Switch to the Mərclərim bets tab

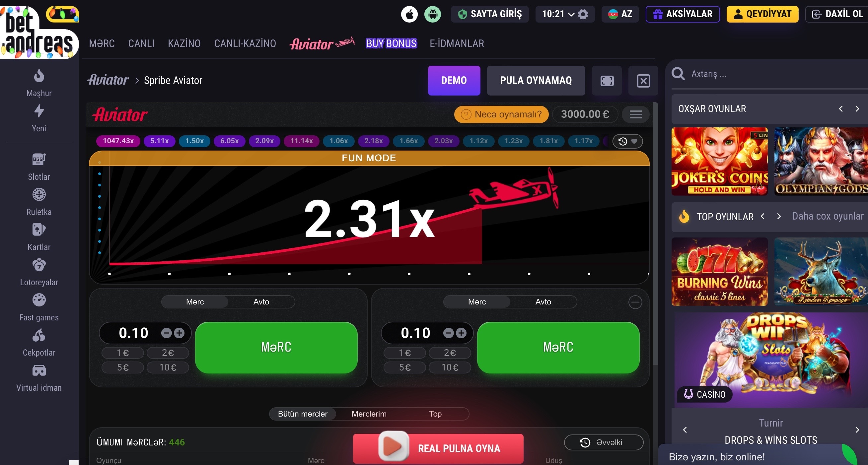click(369, 414)
